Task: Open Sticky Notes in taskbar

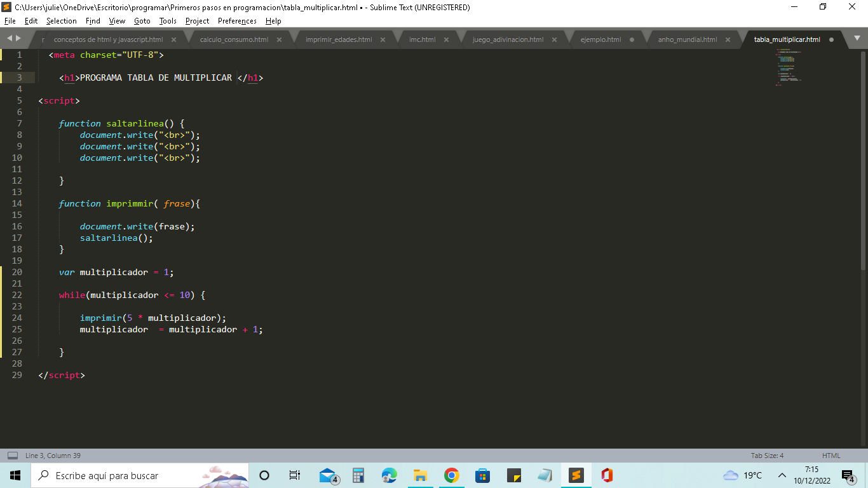Action: [x=513, y=475]
